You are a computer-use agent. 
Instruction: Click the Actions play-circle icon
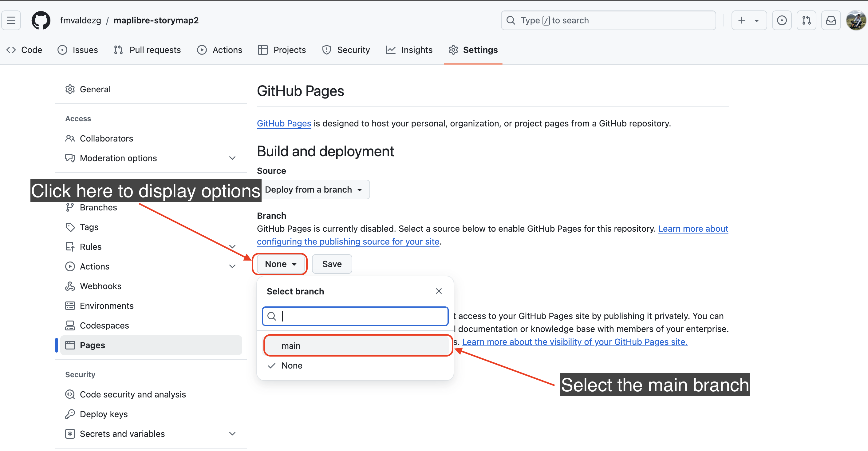[x=202, y=50]
